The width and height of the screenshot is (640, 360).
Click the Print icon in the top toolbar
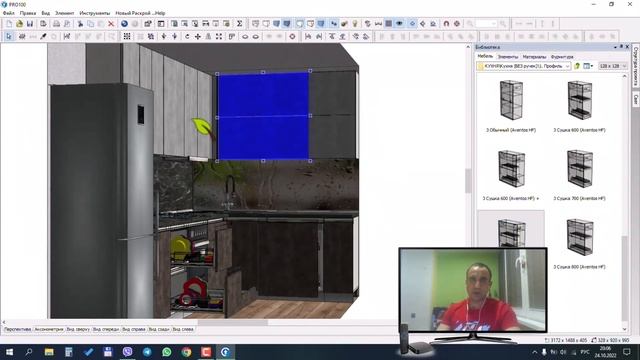[x=56, y=24]
